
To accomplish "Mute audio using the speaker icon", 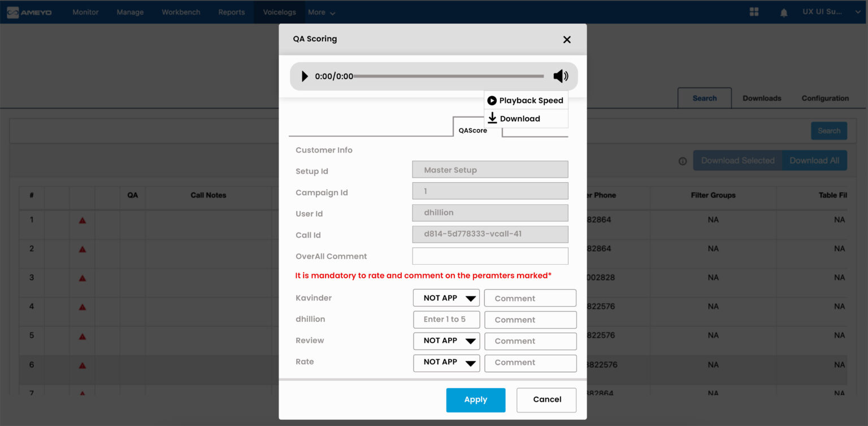I will click(x=561, y=75).
